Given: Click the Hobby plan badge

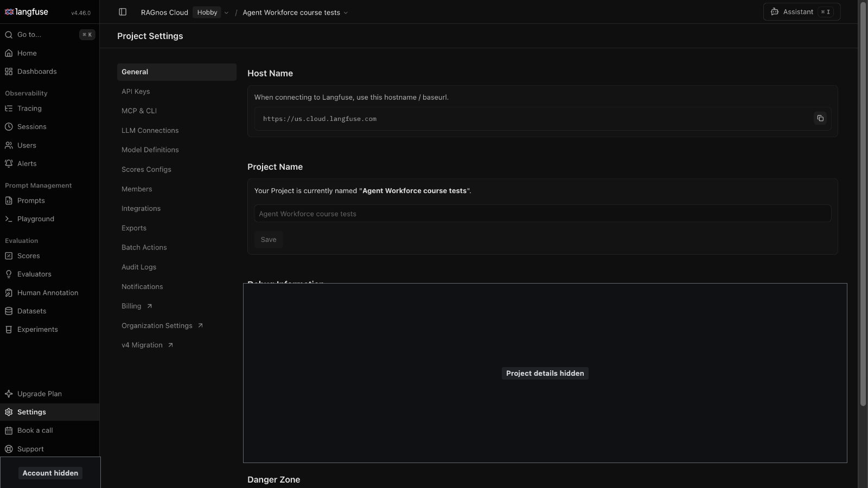Looking at the screenshot, I should click(x=207, y=12).
